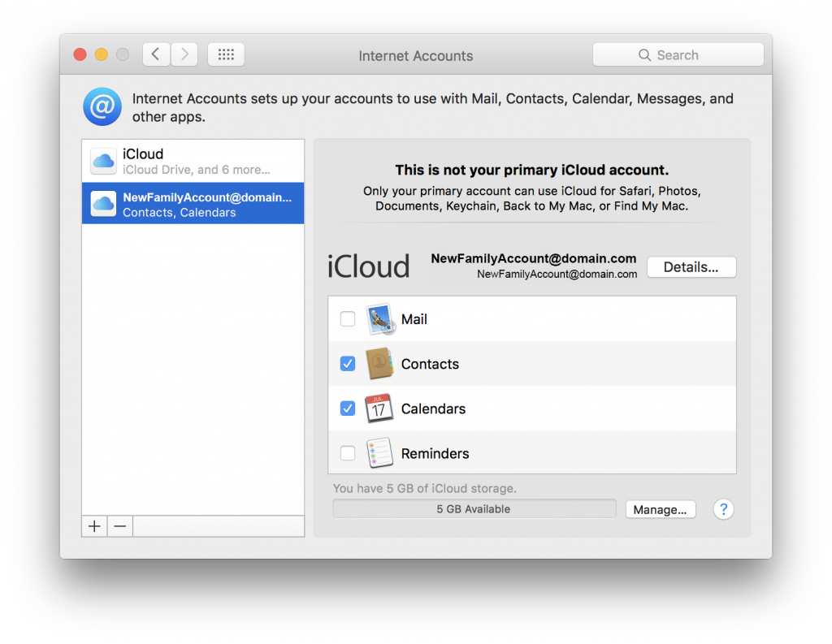Remove account with the minus button
832x644 pixels.
click(x=120, y=526)
